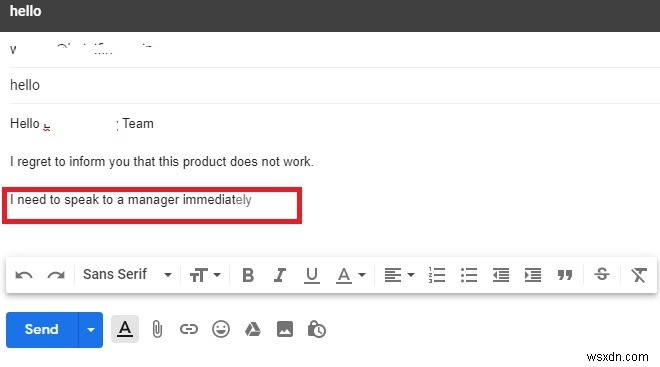Viewport: 660px width, 367px height.
Task: Toggle strikethrough formatting
Action: click(602, 274)
